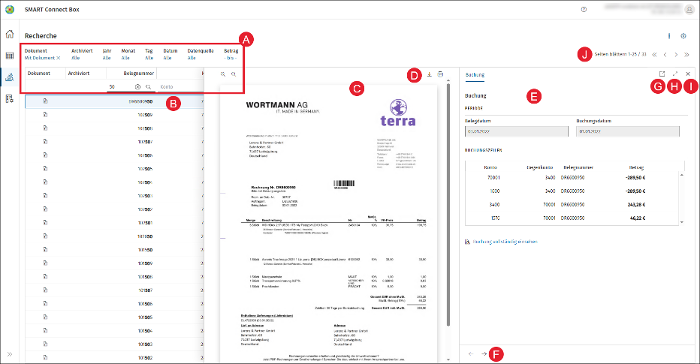Open the Datenquelle filter dropdown showing Alle

pyautogui.click(x=192, y=58)
